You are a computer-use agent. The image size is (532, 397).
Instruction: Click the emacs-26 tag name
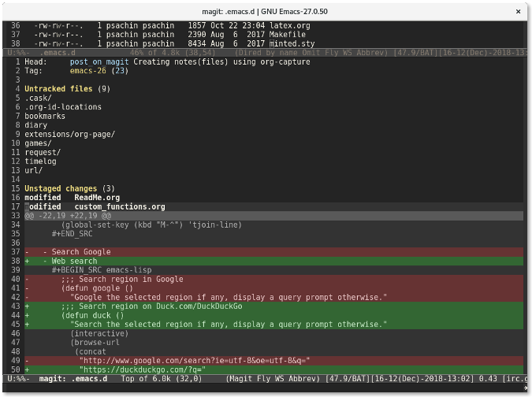point(88,71)
